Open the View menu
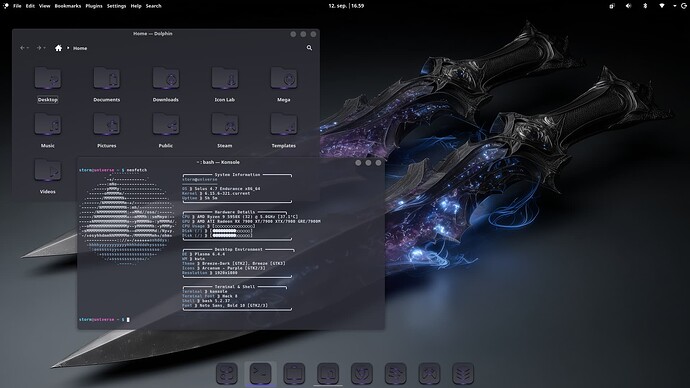The image size is (690, 388). (x=44, y=6)
